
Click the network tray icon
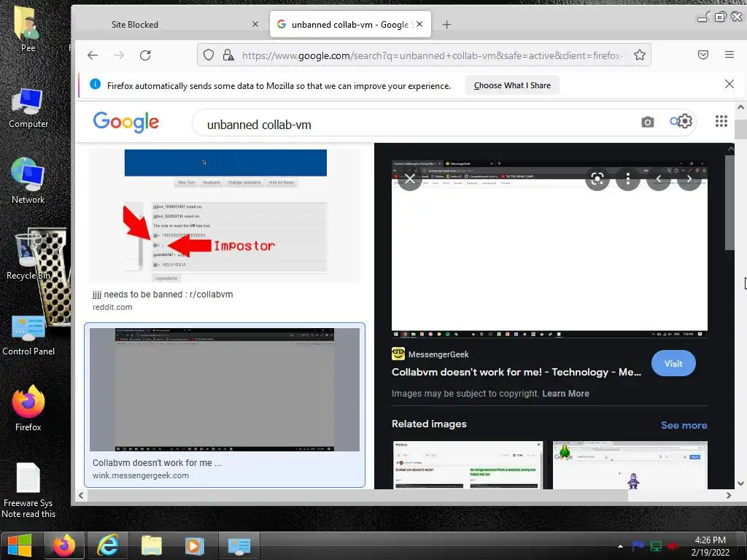click(656, 546)
